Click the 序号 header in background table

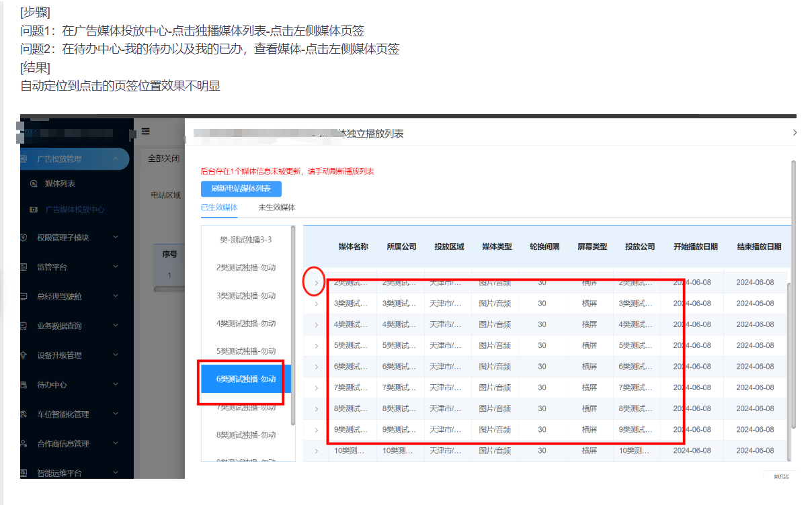point(170,255)
